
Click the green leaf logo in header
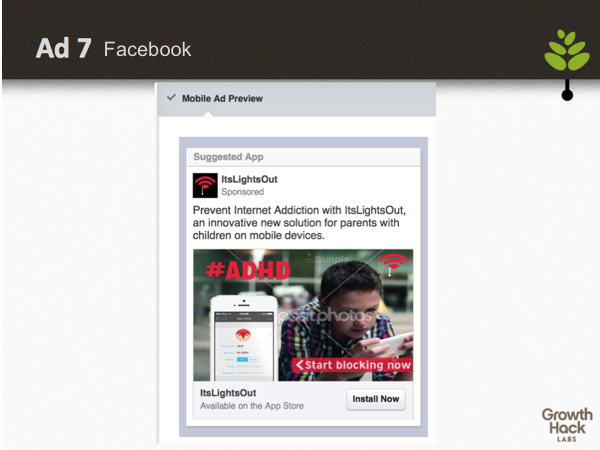coord(567,51)
